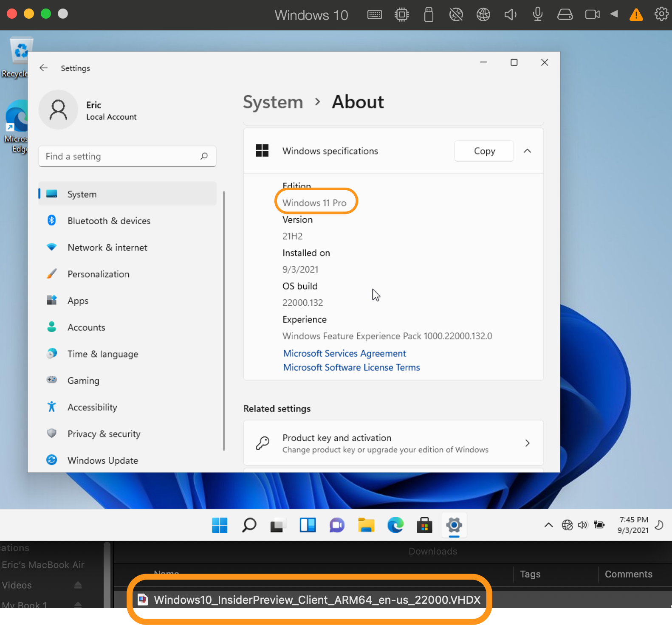
Task: Open Accessibility settings category
Action: click(x=127, y=407)
